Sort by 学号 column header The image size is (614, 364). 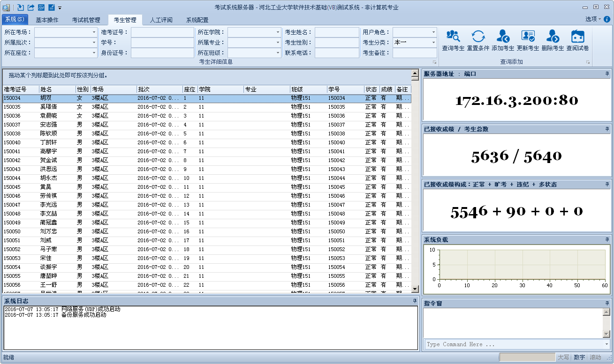pos(345,89)
